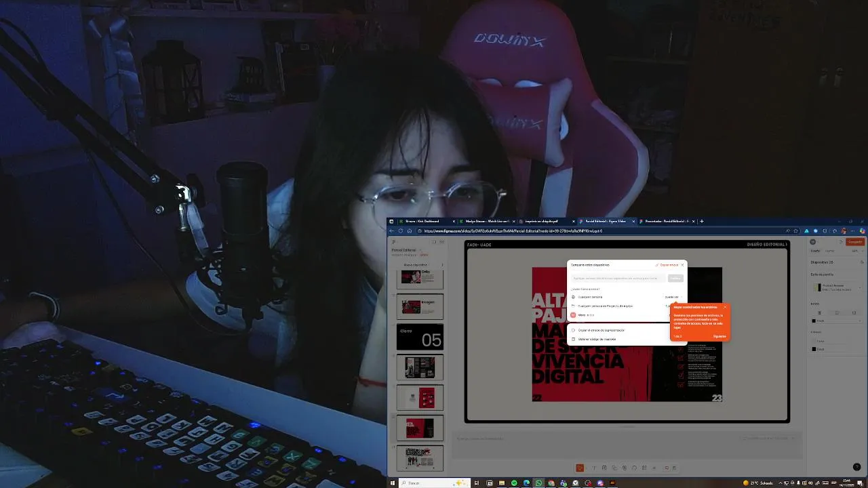Image resolution: width=868 pixels, height=488 pixels.
Task: Click the black Fondo color swatch
Action: click(x=814, y=321)
